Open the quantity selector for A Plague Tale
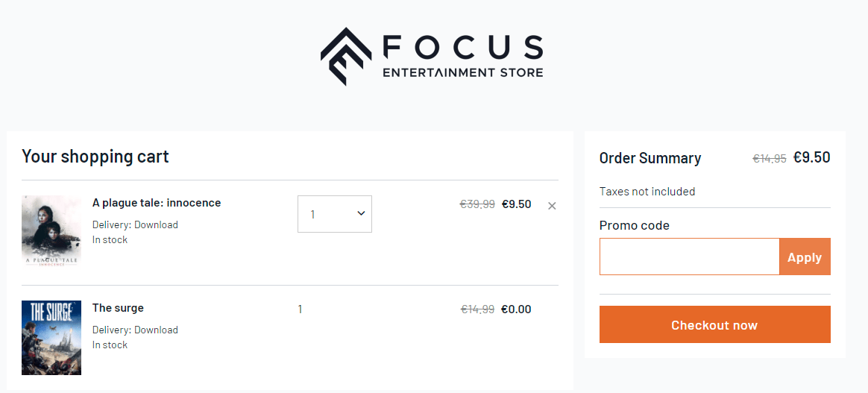The width and height of the screenshot is (868, 393). (x=334, y=214)
